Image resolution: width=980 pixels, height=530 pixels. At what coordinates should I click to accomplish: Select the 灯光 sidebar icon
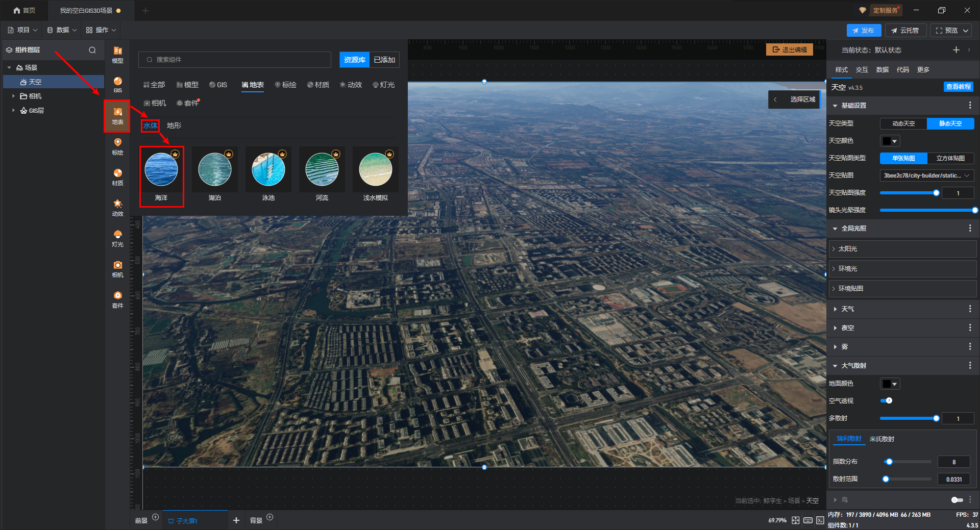pyautogui.click(x=117, y=238)
